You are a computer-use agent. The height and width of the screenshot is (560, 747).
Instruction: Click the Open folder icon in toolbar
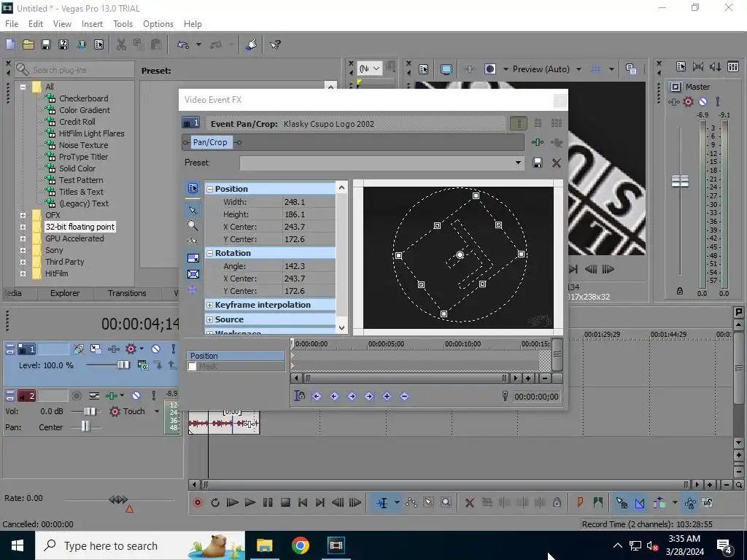tap(28, 44)
